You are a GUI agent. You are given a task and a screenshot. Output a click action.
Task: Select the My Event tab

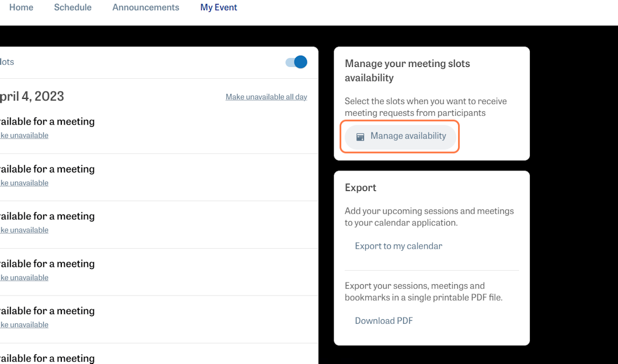(x=218, y=7)
